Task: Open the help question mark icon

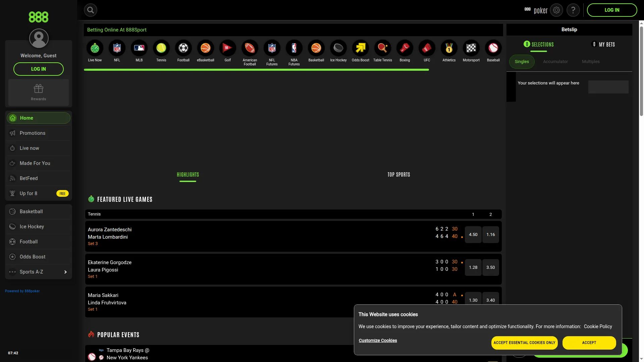Action: [573, 10]
